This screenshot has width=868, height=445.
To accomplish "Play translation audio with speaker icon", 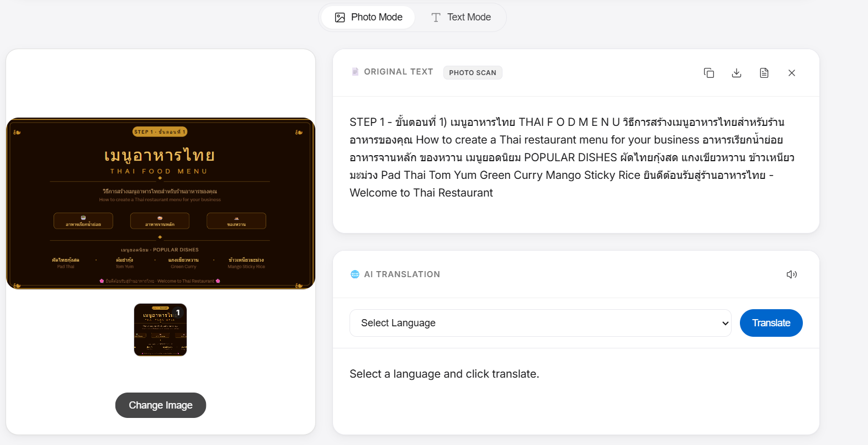I will click(792, 274).
